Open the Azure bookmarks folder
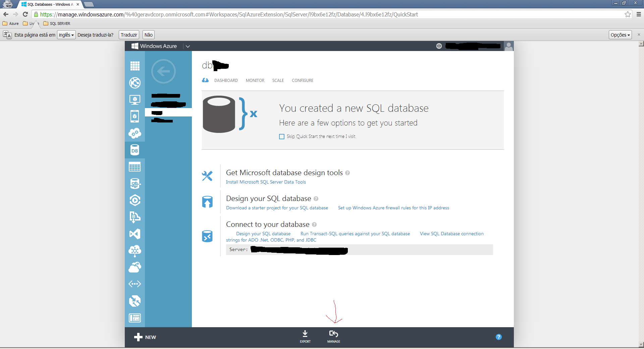This screenshot has width=644, height=349. click(x=11, y=23)
